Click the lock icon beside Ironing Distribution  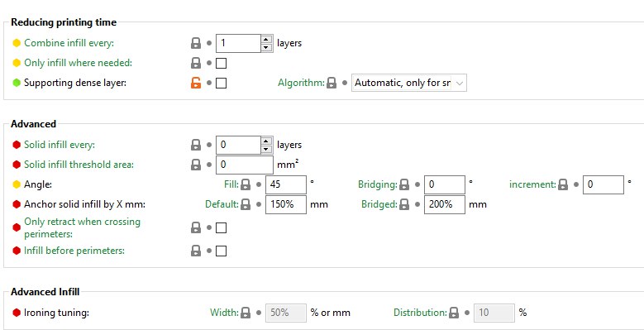453,313
